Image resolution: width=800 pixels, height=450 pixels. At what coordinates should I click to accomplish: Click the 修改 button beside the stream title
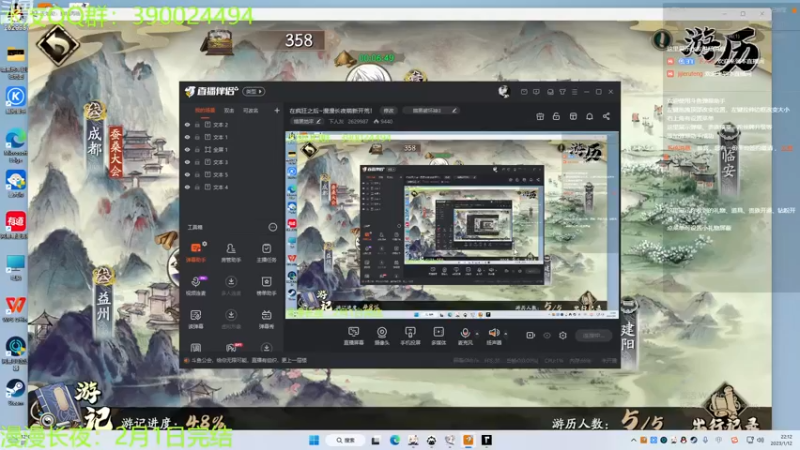(389, 110)
